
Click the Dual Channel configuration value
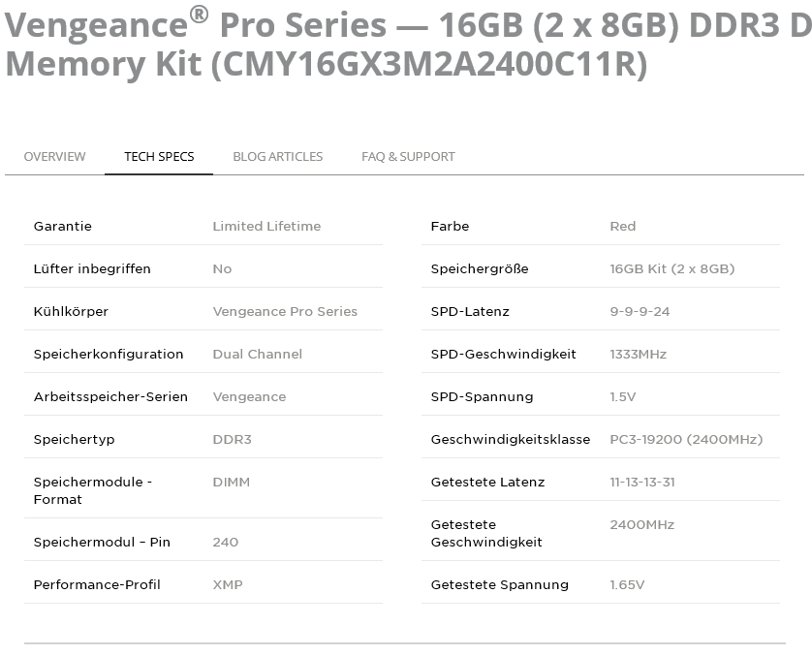point(258,354)
